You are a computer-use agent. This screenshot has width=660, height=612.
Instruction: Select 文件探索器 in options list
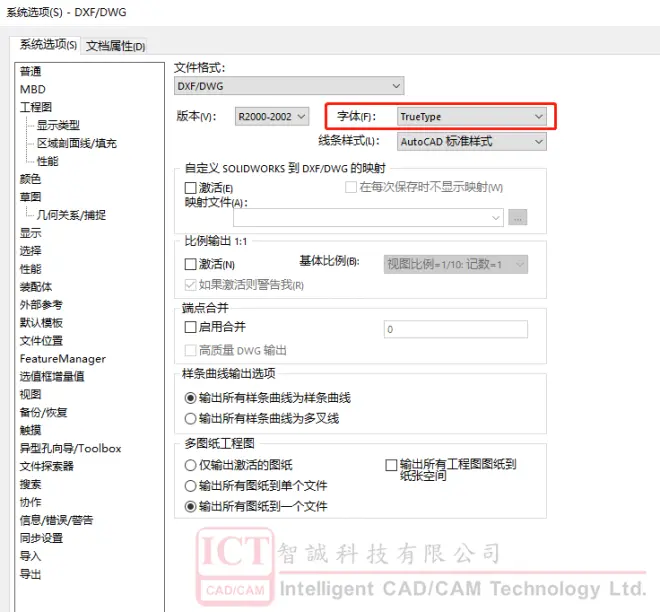(x=46, y=466)
